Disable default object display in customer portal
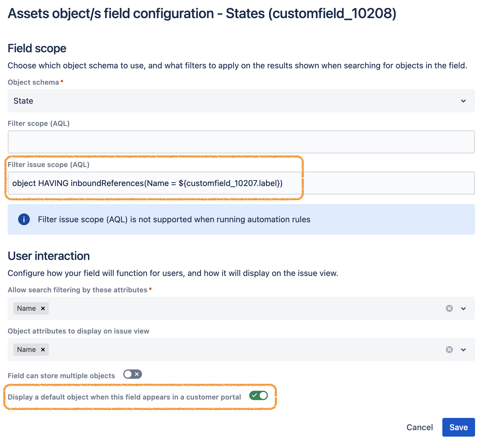The height and width of the screenshot is (448, 485). (x=259, y=396)
